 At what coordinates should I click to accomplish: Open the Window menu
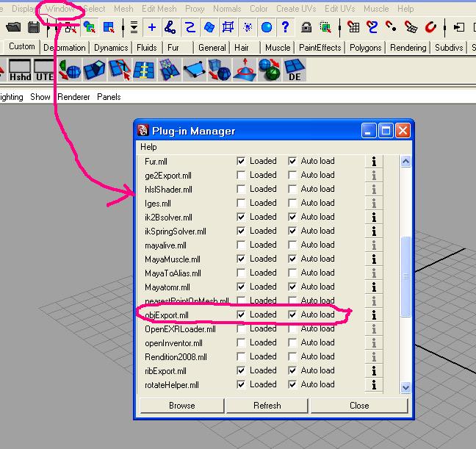click(59, 9)
